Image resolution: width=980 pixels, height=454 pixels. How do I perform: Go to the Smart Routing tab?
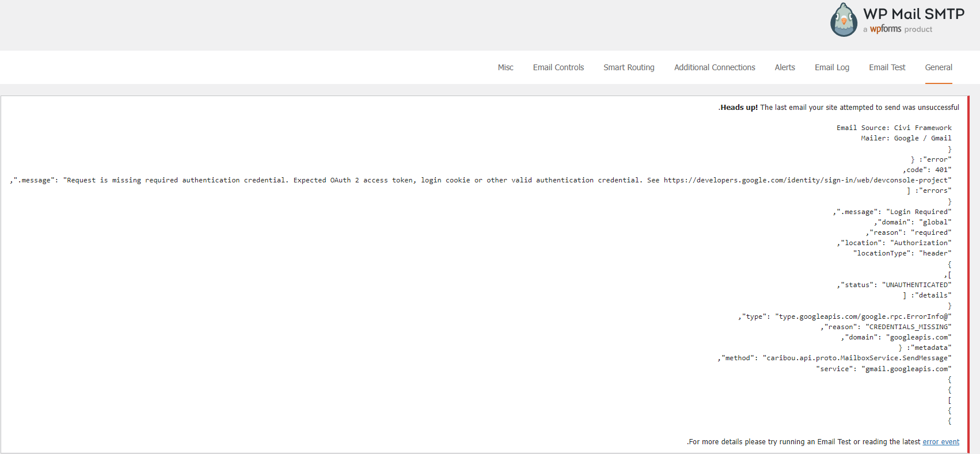click(629, 67)
